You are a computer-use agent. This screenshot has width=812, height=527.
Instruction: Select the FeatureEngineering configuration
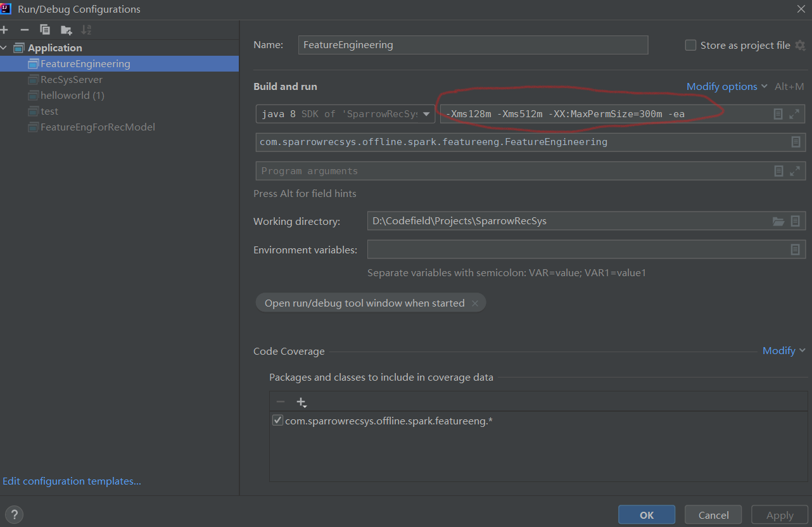coord(119,63)
